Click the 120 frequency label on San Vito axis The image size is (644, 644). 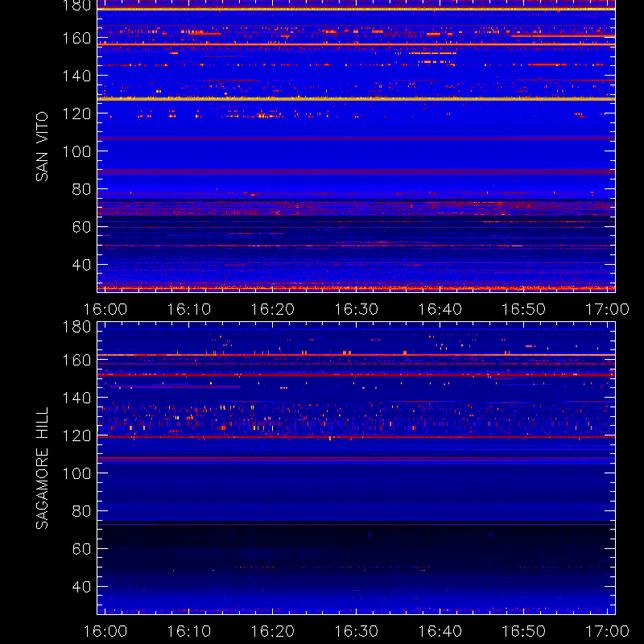[76, 114]
